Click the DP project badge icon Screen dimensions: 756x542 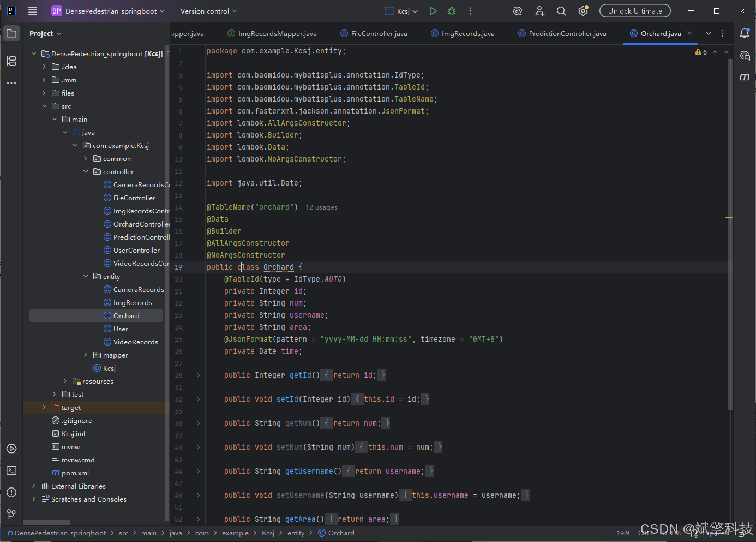pos(57,11)
